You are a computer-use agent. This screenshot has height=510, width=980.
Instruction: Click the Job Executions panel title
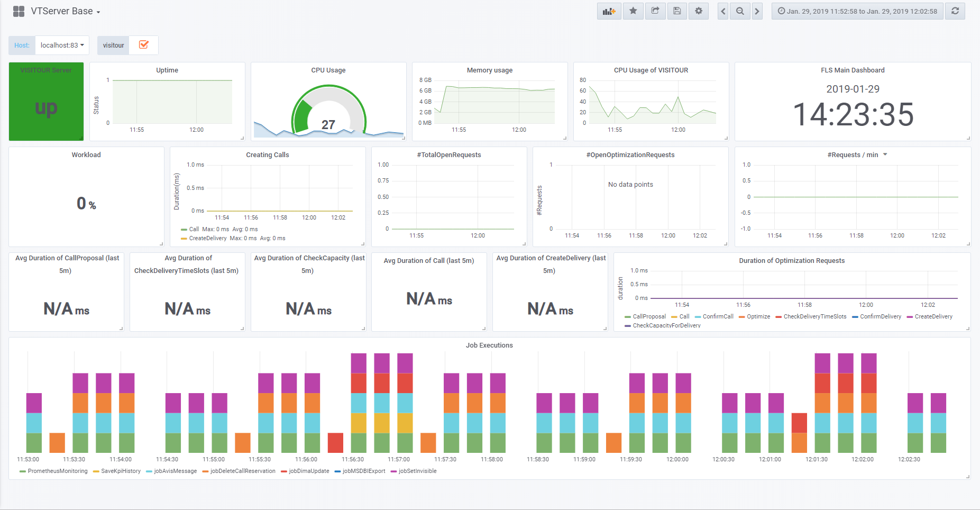click(x=489, y=345)
